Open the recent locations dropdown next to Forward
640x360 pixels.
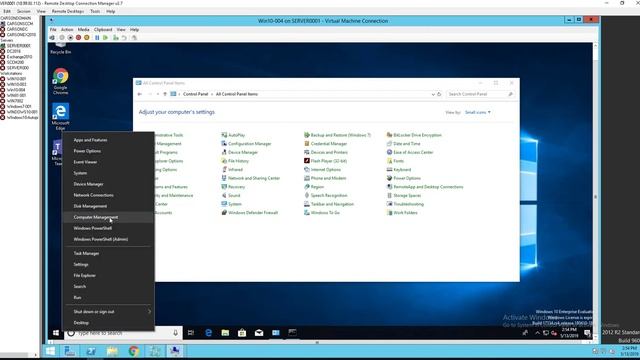[x=158, y=94]
